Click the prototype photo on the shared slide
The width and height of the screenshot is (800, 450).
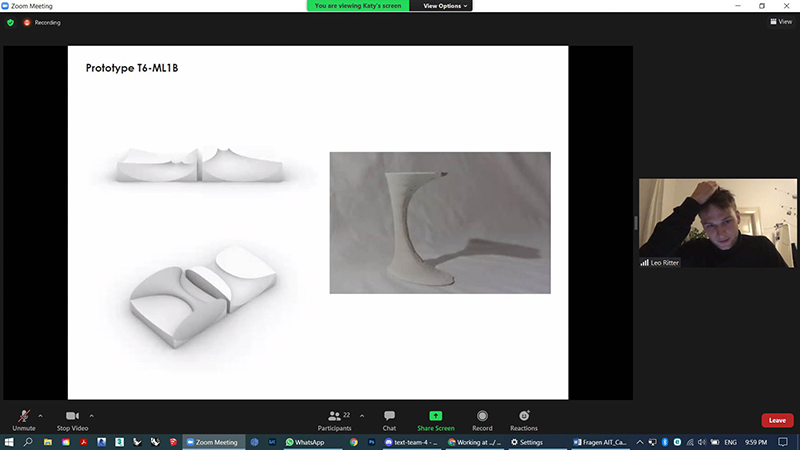[x=440, y=222]
